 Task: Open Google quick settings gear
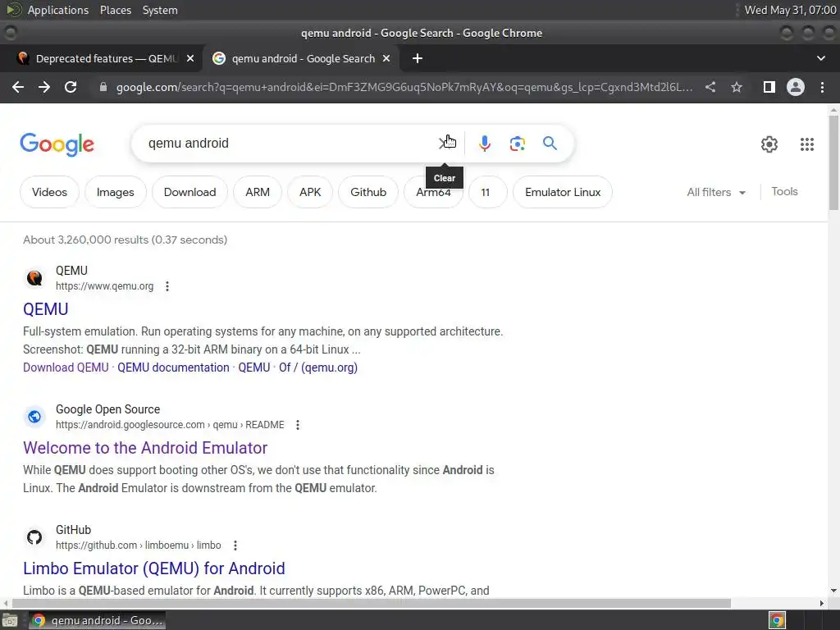point(769,144)
